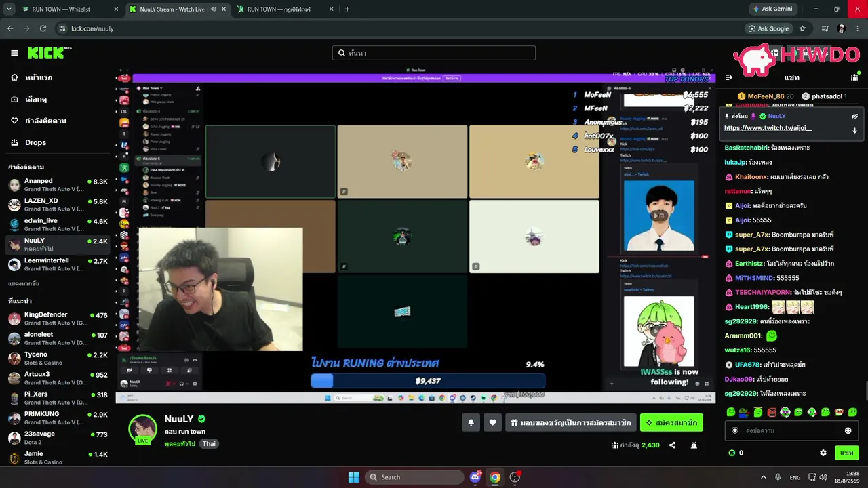
Task: Click the Ask Google button
Action: tap(768, 28)
